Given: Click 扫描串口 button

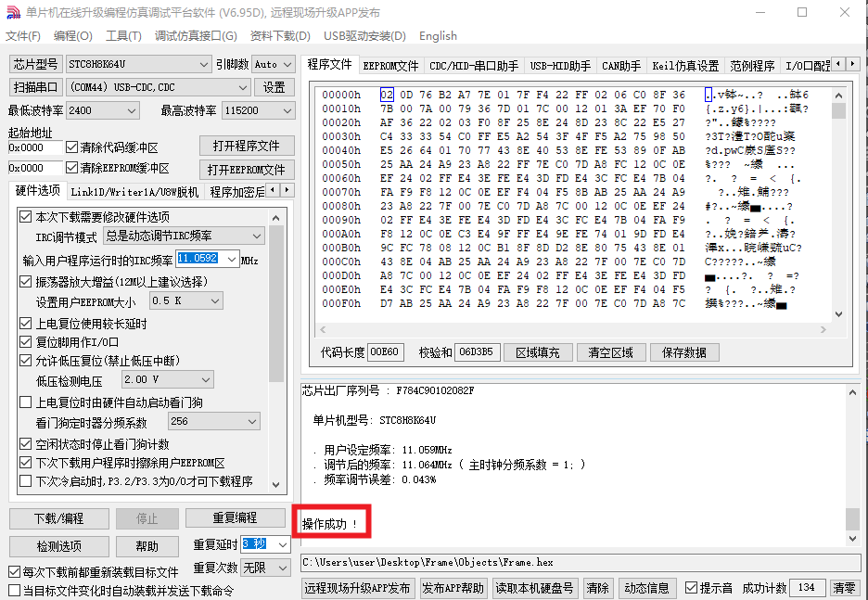Looking at the screenshot, I should [36, 87].
